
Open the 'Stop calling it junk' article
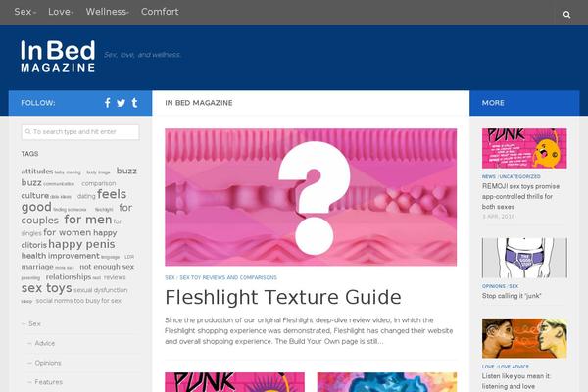[512, 296]
